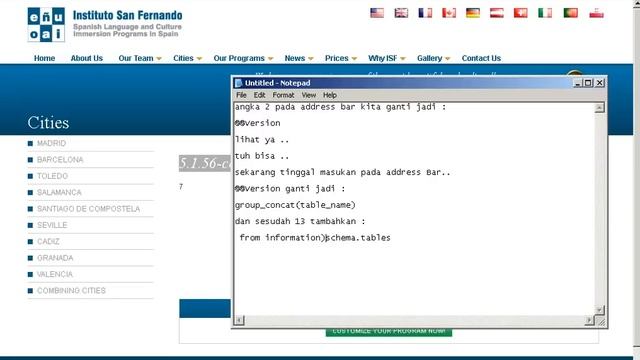Viewport: 640px width, 360px height.
Task: Open the MADRID city link
Action: coord(51,143)
